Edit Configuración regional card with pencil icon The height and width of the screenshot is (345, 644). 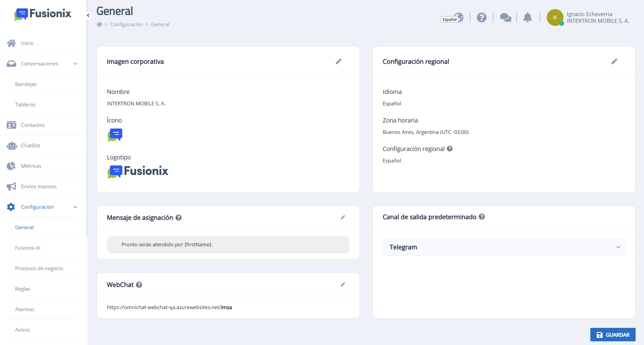coord(614,61)
